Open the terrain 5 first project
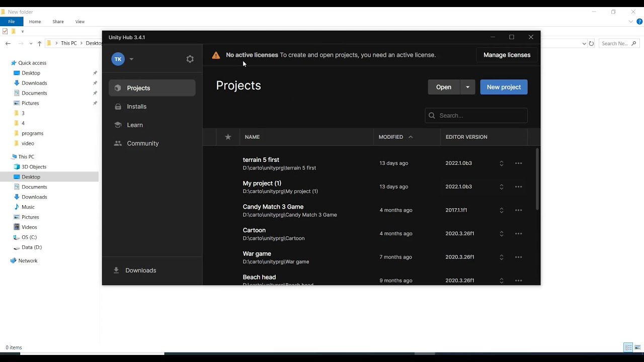644x362 pixels. (x=261, y=160)
